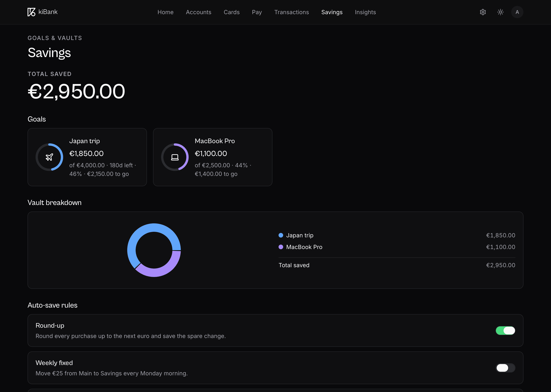Click the purple MacBook Pro legend dot
Viewport: 551px width, 392px height.
coord(281,247)
